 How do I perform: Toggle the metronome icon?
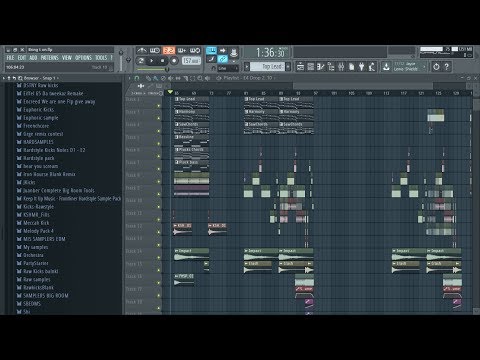(142, 51)
